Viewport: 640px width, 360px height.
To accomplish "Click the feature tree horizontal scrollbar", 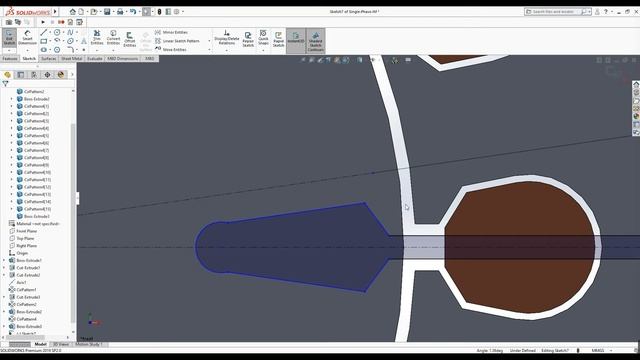I will (x=24, y=337).
